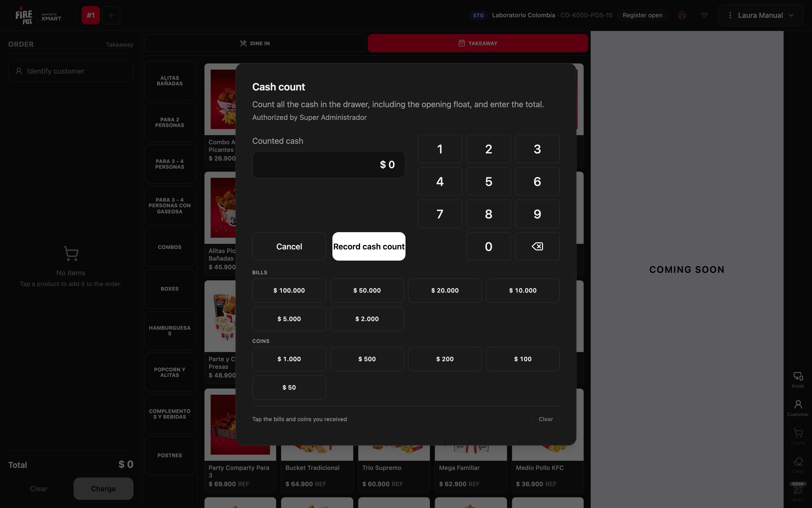
Task: Click Clear button below order total
Action: (x=39, y=488)
